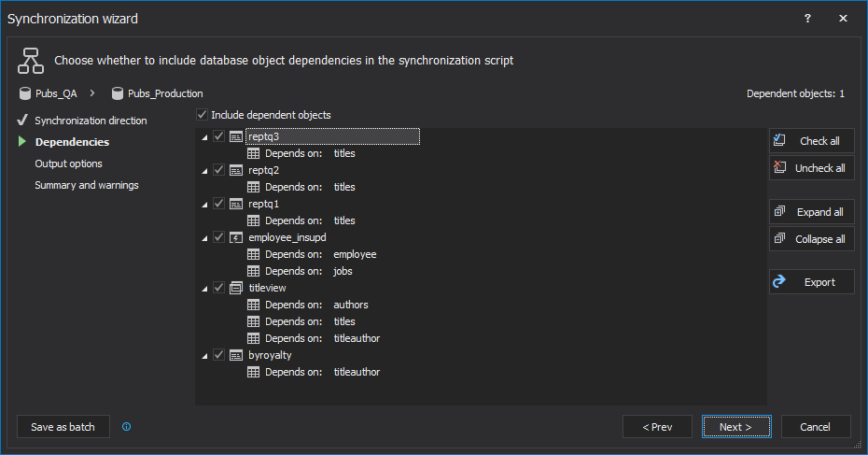Image resolution: width=868 pixels, height=455 pixels.
Task: Uncheck the reptq2 object checkbox
Action: pyautogui.click(x=219, y=170)
